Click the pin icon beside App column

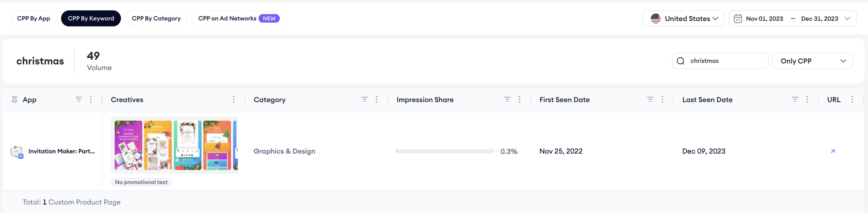[14, 100]
